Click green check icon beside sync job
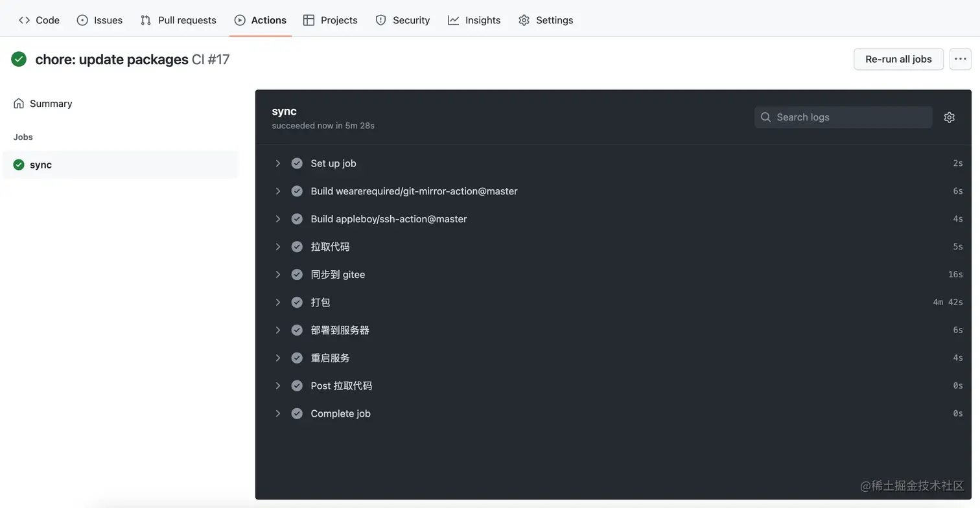 [x=19, y=165]
